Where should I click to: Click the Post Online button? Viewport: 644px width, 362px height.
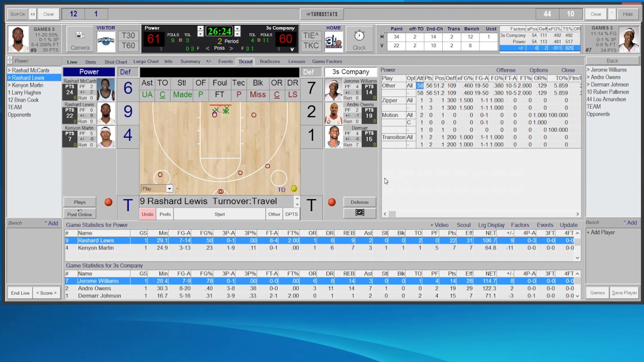pyautogui.click(x=79, y=213)
